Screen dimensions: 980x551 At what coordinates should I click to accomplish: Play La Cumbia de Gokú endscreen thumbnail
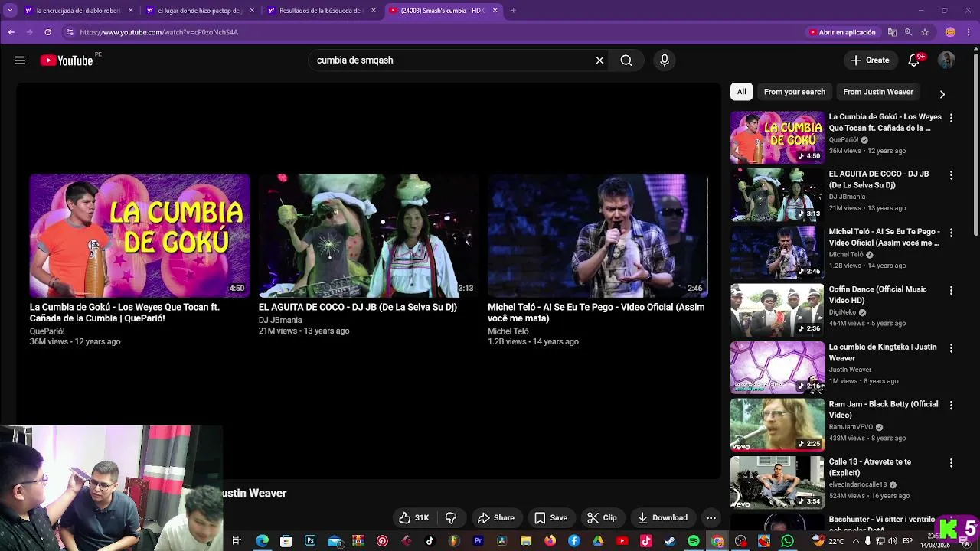139,236
